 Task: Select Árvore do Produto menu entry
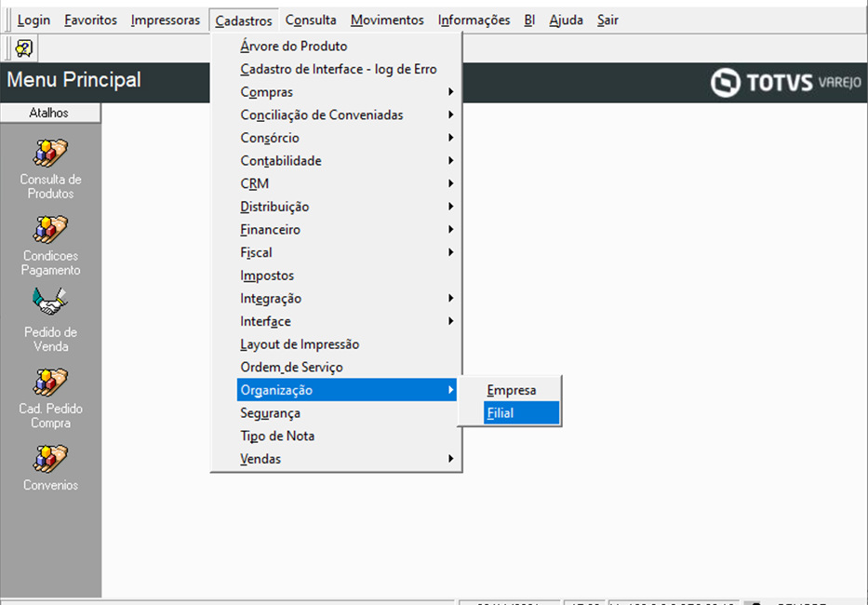pyautogui.click(x=348, y=46)
